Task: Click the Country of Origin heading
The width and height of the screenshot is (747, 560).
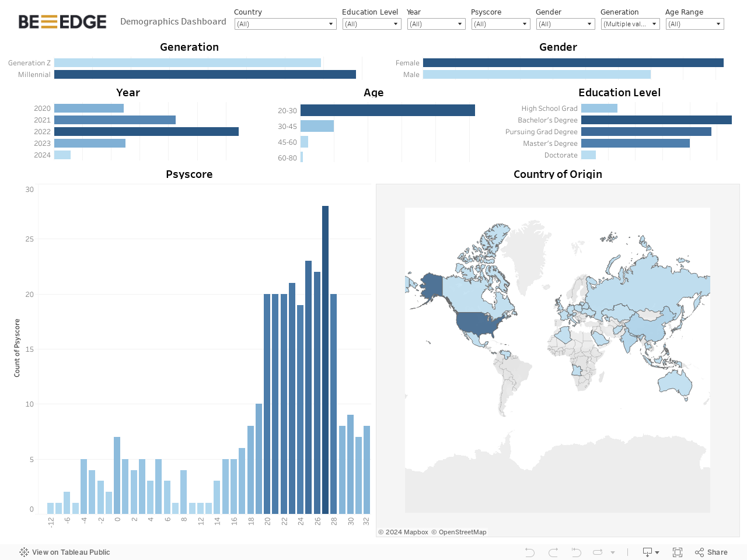Action: click(558, 174)
